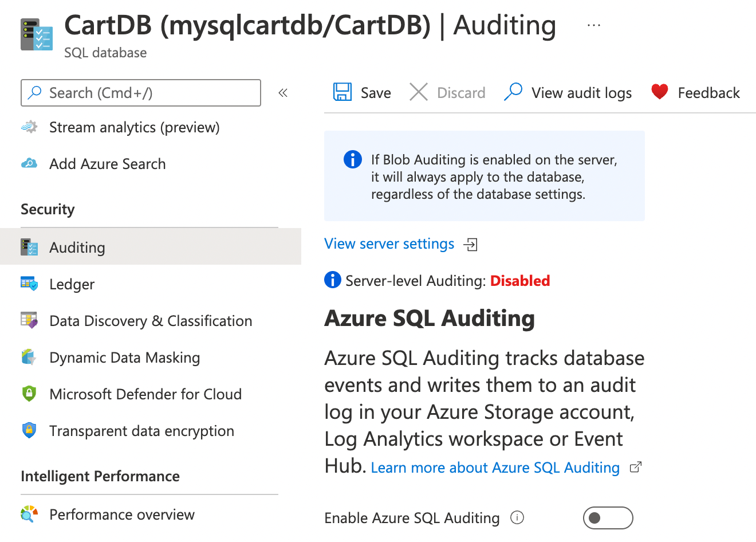The image size is (756, 542).
Task: Click the Add Azure Search option
Action: click(107, 163)
